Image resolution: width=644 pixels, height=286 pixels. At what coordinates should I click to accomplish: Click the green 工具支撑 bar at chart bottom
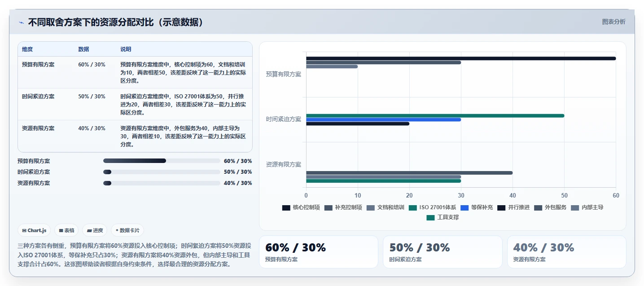pos(384,181)
